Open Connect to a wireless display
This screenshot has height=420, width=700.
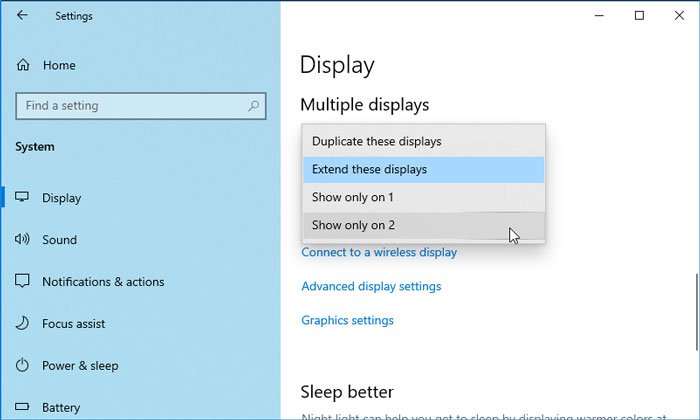click(379, 252)
